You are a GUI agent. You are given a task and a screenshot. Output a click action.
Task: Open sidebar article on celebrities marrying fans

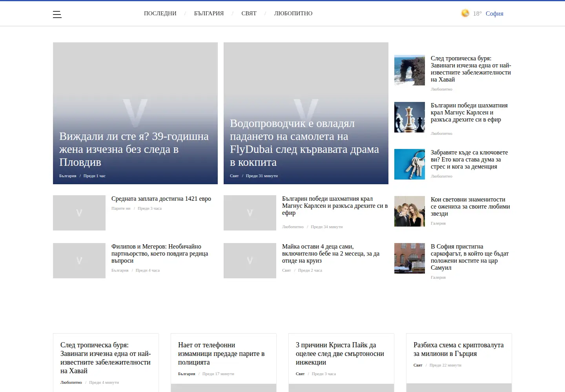(x=470, y=207)
